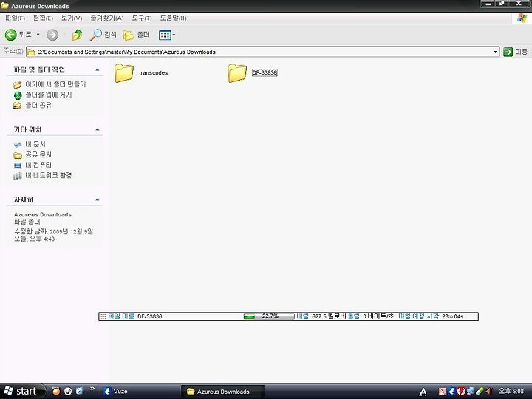Click the 627.5 download speed text
The width and height of the screenshot is (532, 399).
tap(319, 316)
